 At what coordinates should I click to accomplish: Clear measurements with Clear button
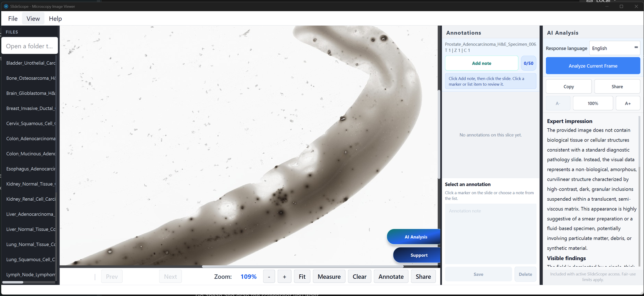click(359, 277)
